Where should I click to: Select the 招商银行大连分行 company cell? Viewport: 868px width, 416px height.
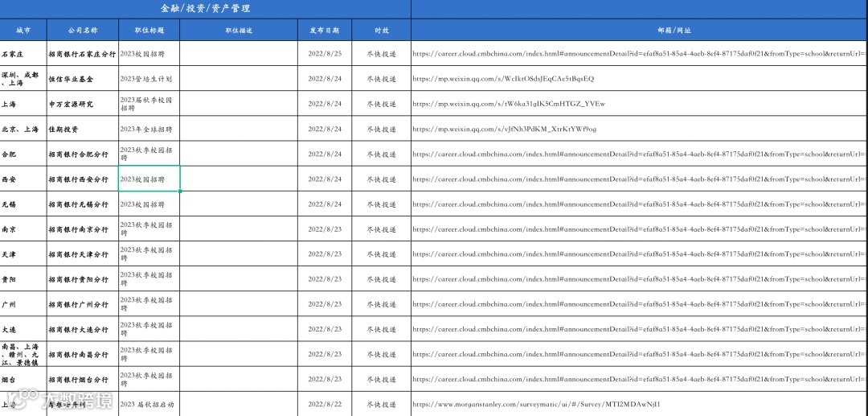pos(83,329)
